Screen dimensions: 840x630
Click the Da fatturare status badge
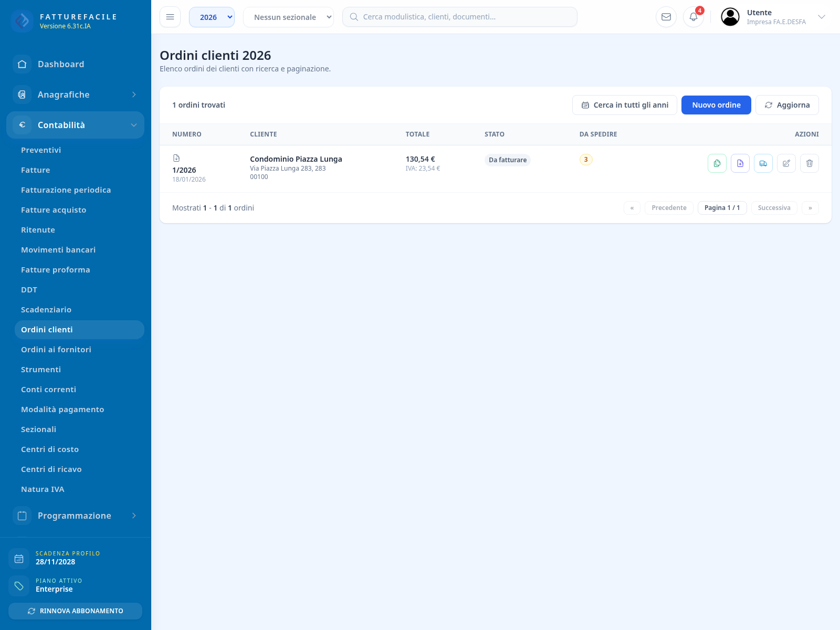[x=508, y=160]
